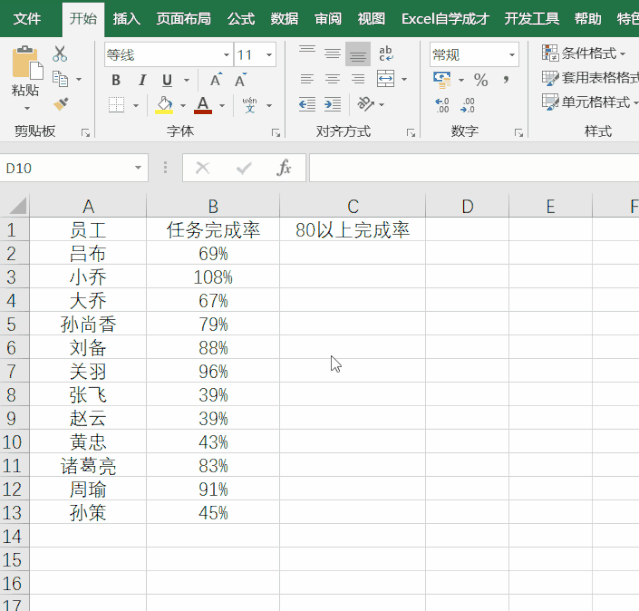Click the formula bar input field
This screenshot has width=639, height=611.
pos(474,168)
